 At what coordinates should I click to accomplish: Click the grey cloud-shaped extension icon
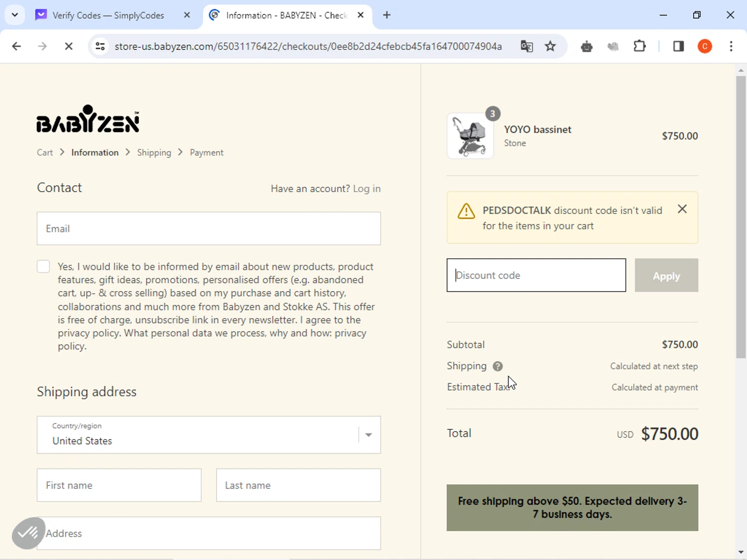point(613,46)
